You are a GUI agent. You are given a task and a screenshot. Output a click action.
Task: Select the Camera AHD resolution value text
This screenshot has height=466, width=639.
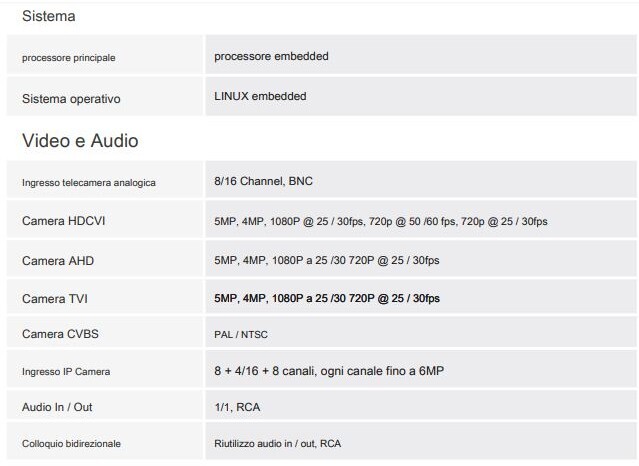pos(327,260)
